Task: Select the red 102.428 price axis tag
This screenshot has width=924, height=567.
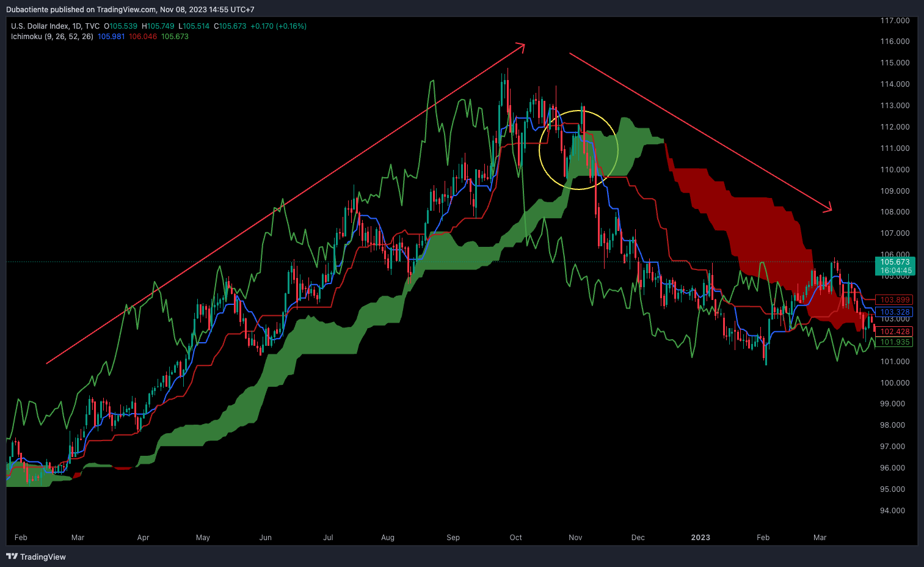Action: [x=895, y=332]
